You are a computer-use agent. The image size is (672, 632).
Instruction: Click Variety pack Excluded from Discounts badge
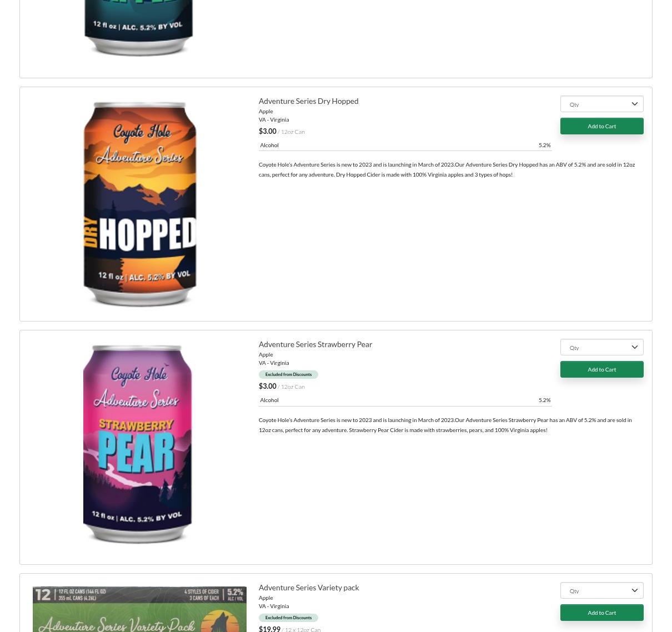click(288, 618)
